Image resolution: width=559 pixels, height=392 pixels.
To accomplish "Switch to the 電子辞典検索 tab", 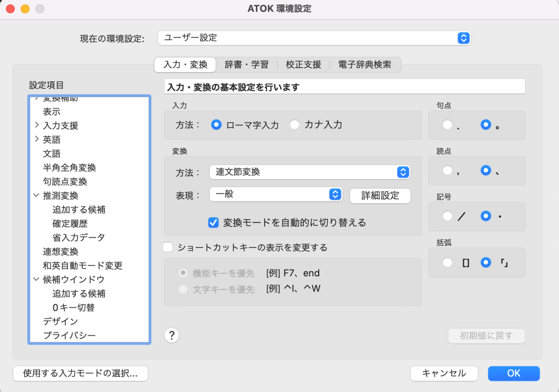I will tap(365, 65).
